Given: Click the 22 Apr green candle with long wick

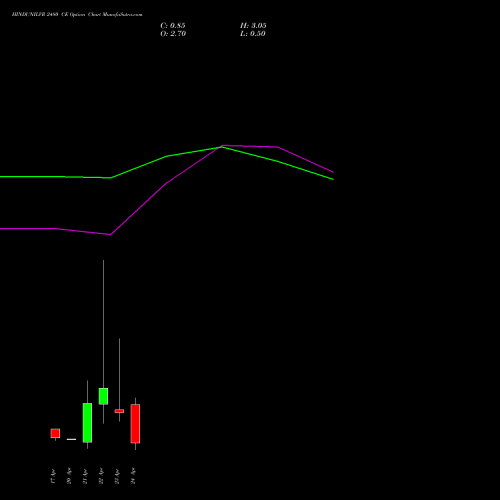Looking at the screenshot, I should tap(103, 396).
